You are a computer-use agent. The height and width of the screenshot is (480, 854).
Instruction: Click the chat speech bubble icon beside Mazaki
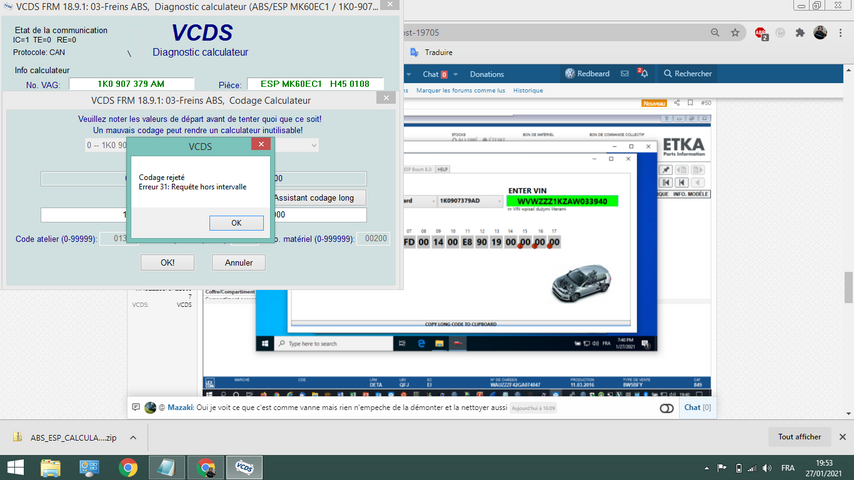136,407
